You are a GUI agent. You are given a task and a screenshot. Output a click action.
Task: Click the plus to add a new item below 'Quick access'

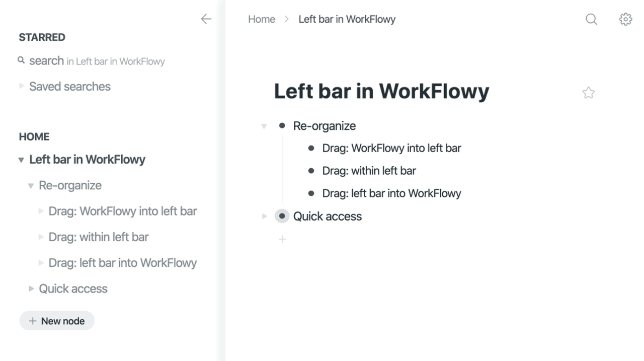[282, 239]
